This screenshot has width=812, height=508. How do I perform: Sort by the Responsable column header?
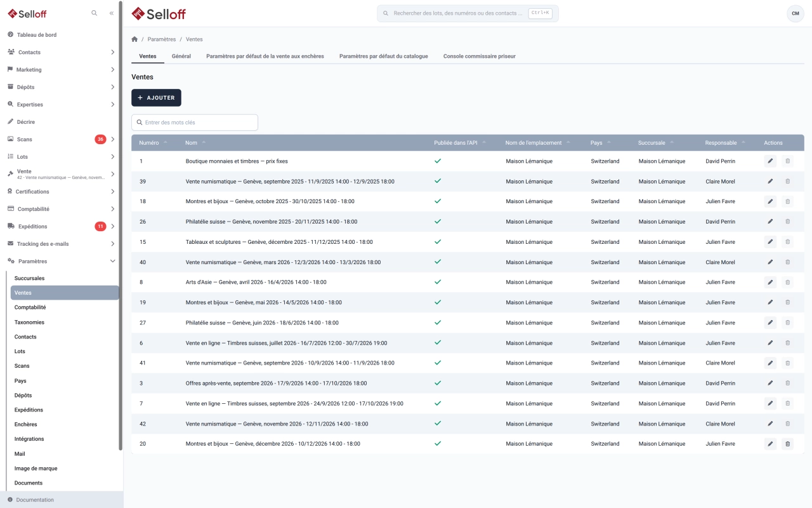(725, 143)
